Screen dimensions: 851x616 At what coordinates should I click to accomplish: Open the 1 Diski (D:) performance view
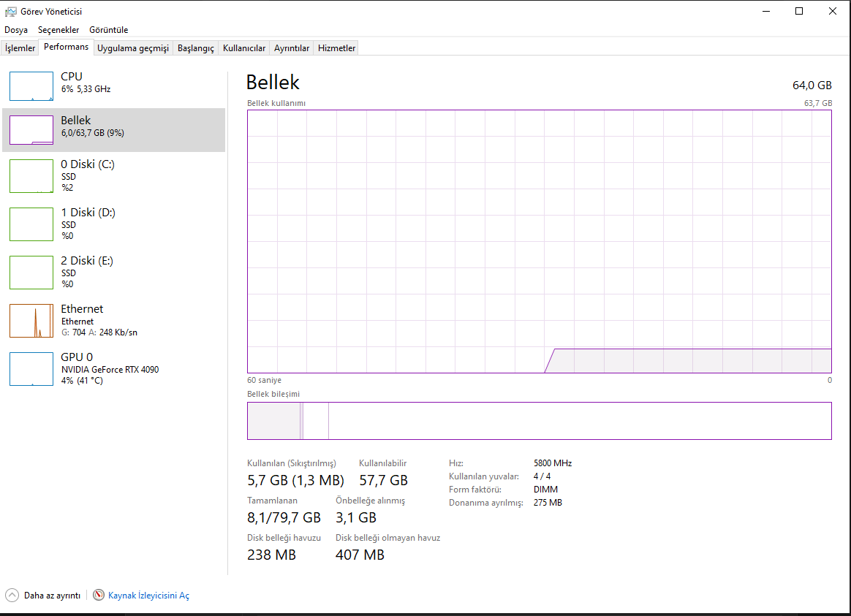(x=31, y=224)
